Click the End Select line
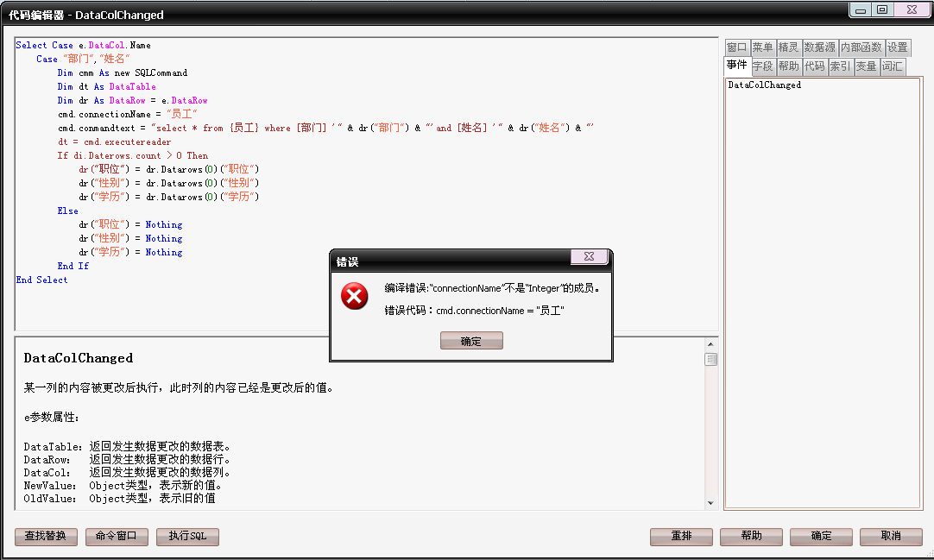 click(41, 280)
